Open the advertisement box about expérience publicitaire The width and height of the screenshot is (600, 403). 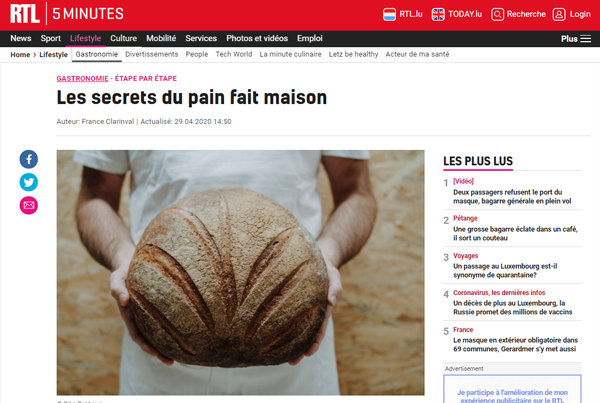(512, 389)
